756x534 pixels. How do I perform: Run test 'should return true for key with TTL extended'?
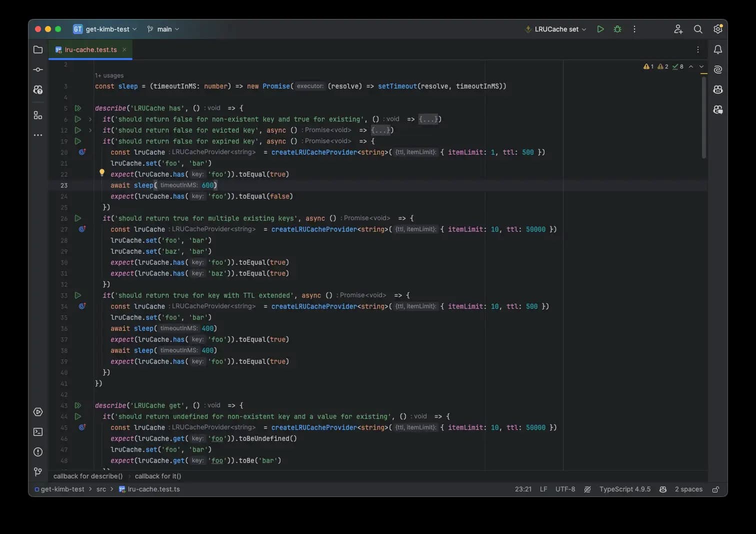tap(78, 295)
